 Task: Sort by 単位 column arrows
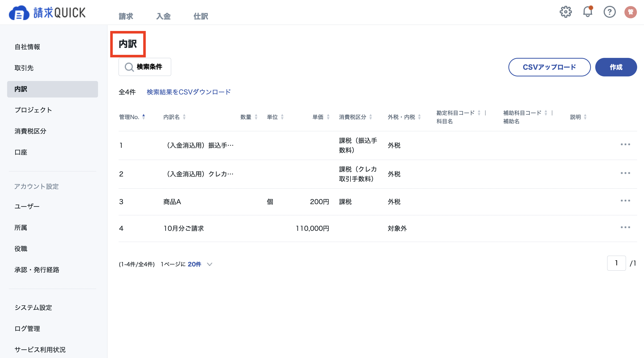click(282, 117)
